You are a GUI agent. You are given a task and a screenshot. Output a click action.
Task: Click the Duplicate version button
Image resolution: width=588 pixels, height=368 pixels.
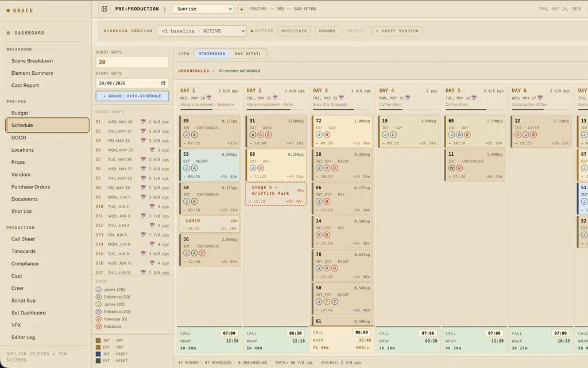point(294,31)
